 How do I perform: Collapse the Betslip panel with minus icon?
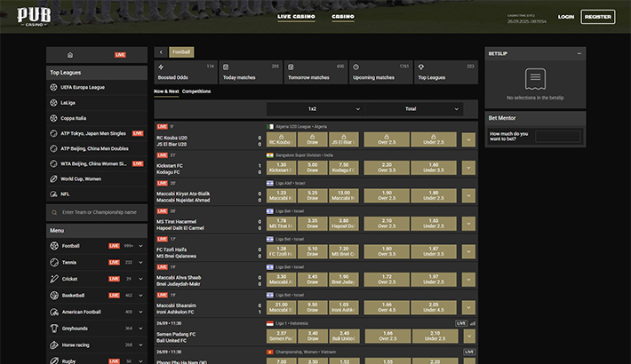coord(579,53)
